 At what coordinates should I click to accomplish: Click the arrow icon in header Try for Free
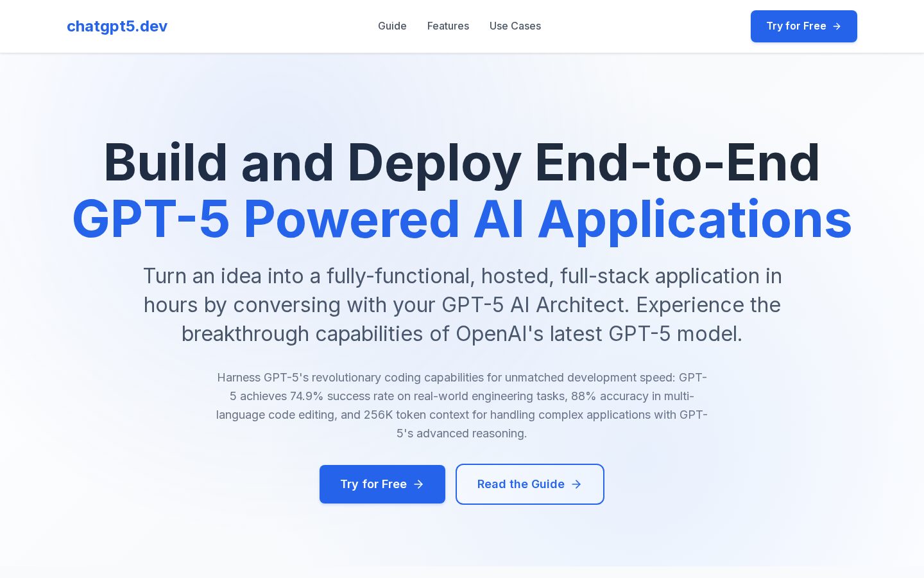tap(837, 26)
